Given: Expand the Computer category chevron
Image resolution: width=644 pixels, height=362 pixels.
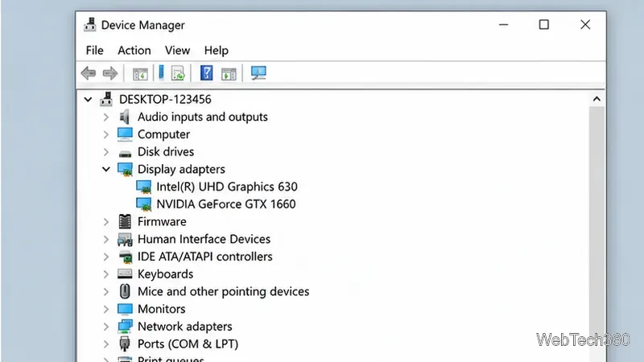Looking at the screenshot, I should (x=106, y=134).
